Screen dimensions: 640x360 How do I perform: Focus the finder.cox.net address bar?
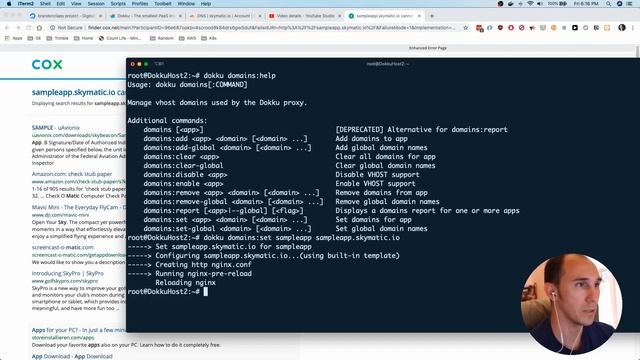coord(271,28)
